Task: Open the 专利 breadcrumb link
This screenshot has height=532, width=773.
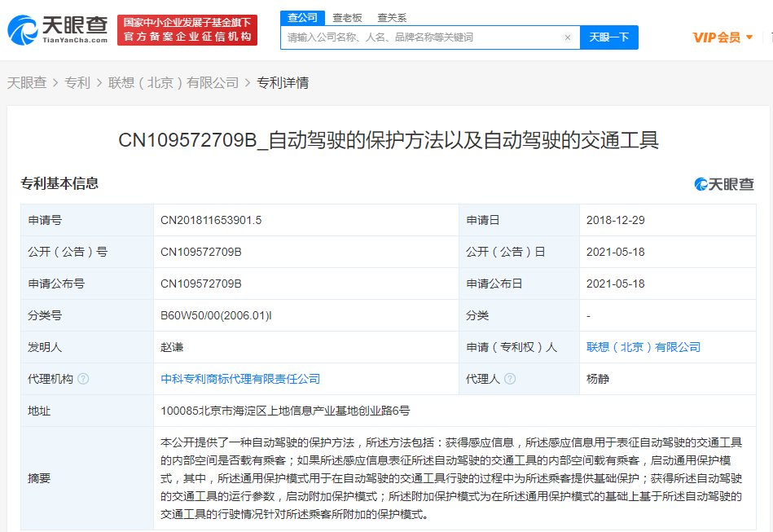Action: 77,83
